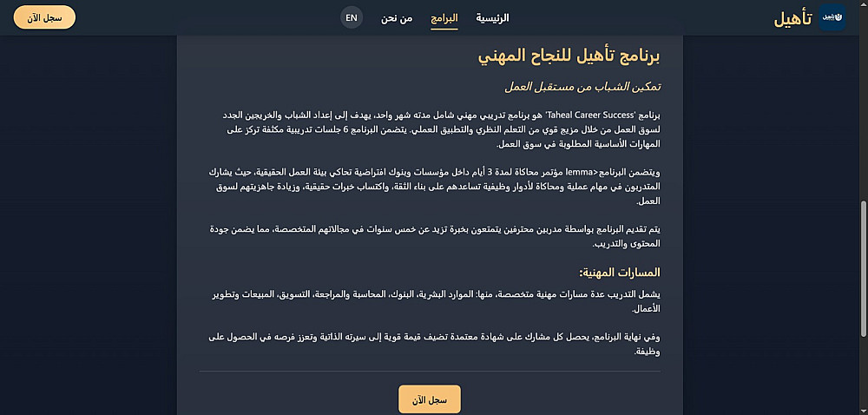Go to the من نحن page
The width and height of the screenshot is (868, 415).
coord(397,18)
